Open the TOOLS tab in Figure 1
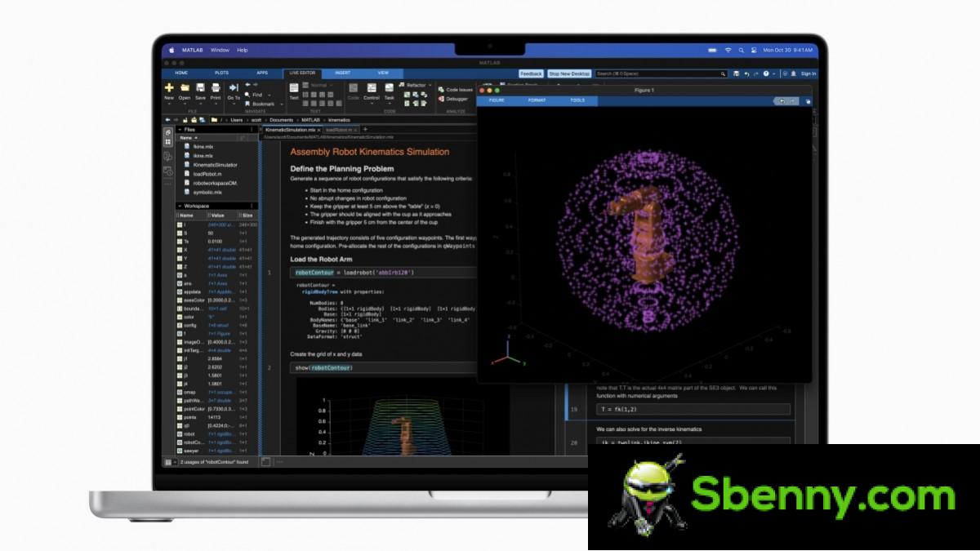Viewport: 980px width, 551px height. pyautogui.click(x=577, y=100)
